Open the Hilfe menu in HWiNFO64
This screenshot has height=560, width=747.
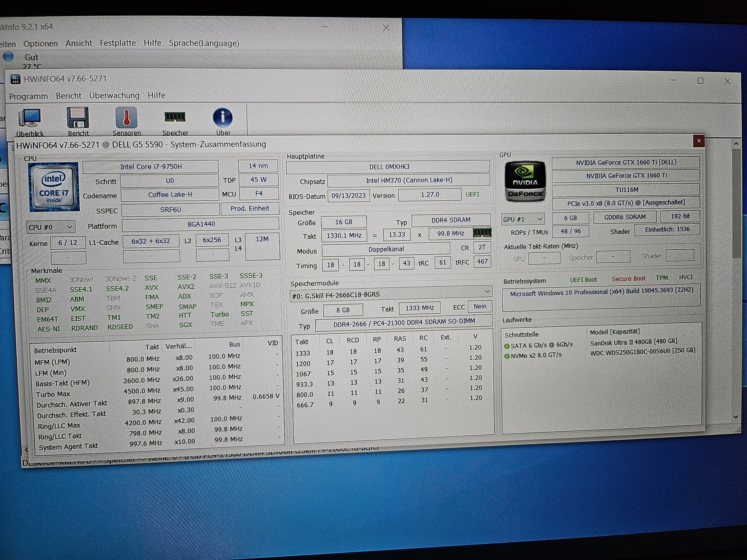coord(156,95)
